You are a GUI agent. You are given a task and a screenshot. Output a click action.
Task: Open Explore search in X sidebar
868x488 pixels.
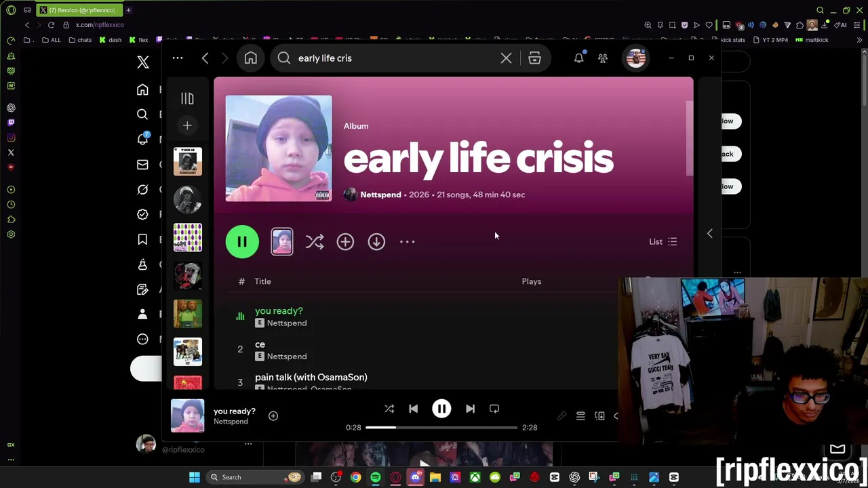tap(142, 115)
